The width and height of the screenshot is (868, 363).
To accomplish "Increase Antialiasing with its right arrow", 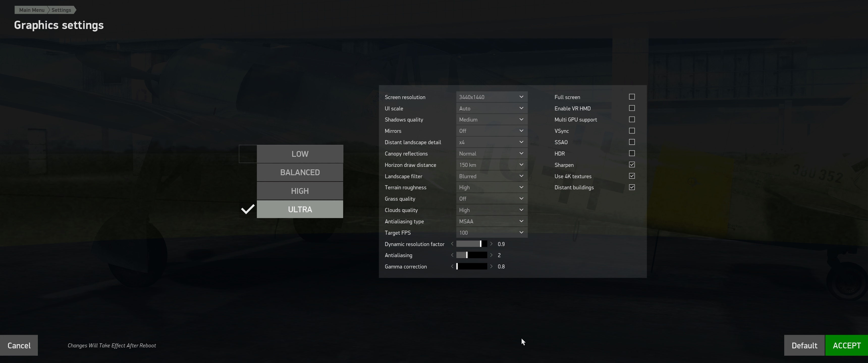I will [491, 255].
